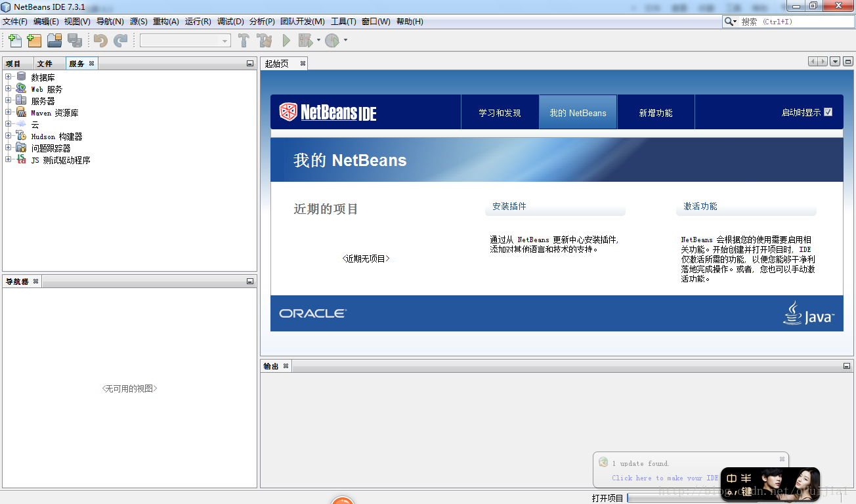
Task: Open the 重构(A) menu
Action: pos(166,22)
